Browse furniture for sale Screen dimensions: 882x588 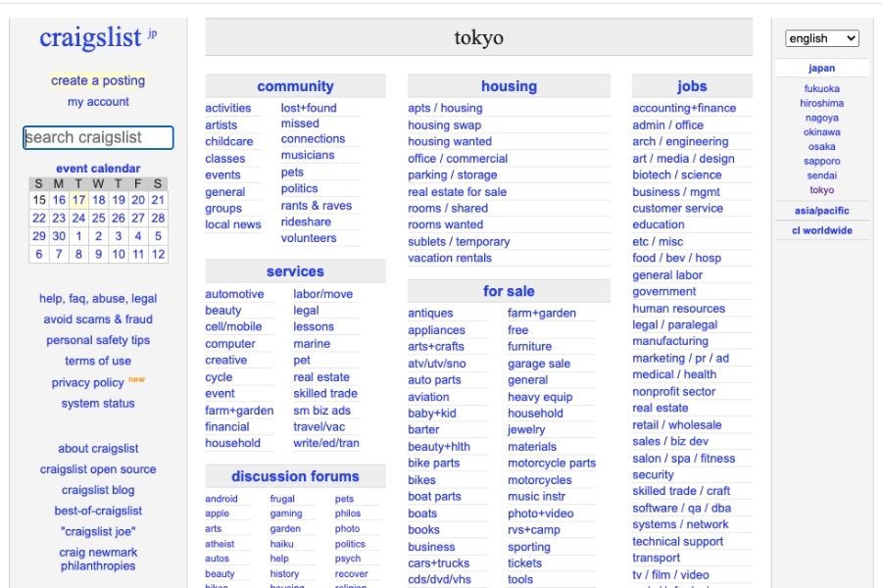[x=530, y=346]
